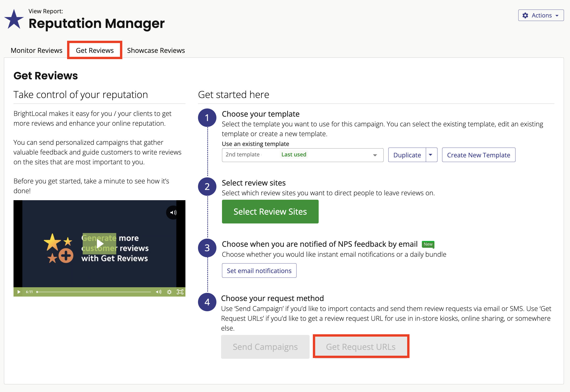Click the video progress bar track
The width and height of the screenshot is (570, 392).
pos(94,292)
